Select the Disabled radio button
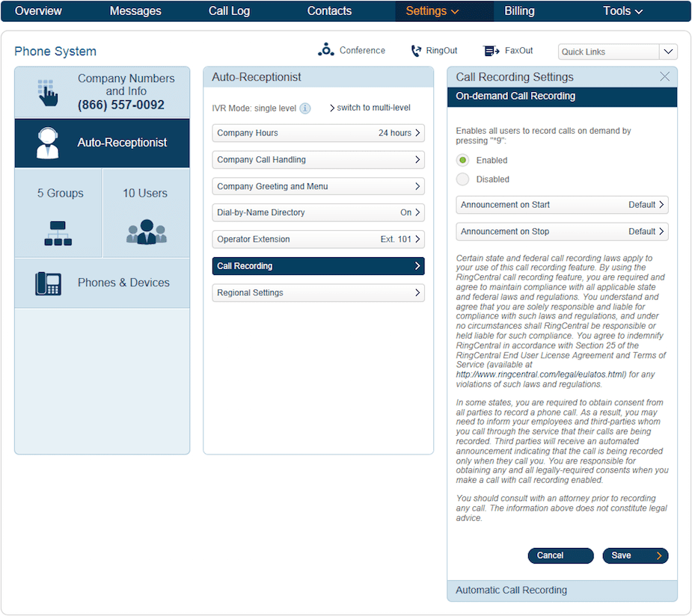Image resolution: width=692 pixels, height=616 pixels. 463,179
